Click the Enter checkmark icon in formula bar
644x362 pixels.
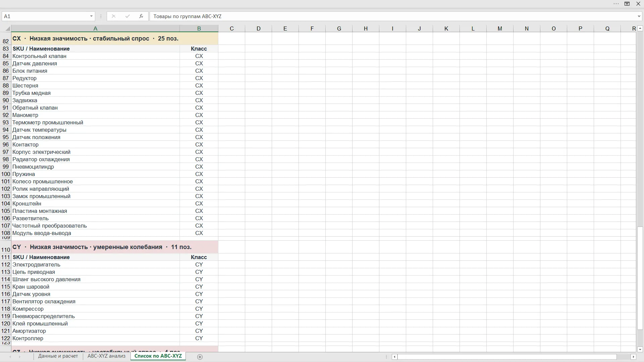(127, 16)
